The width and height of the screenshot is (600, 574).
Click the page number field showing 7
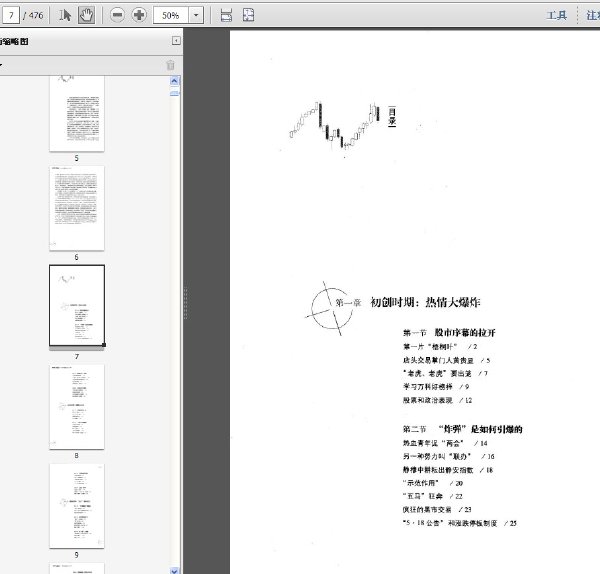coord(10,15)
